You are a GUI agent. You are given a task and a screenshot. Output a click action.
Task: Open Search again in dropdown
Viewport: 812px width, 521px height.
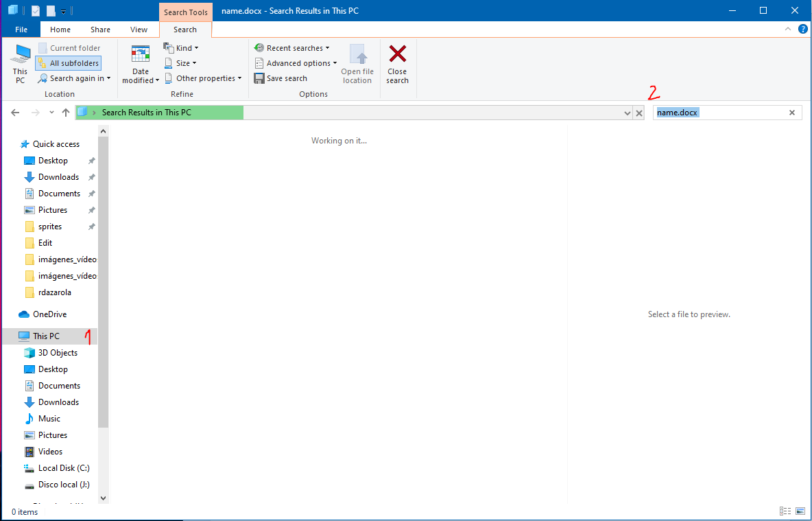[75, 78]
